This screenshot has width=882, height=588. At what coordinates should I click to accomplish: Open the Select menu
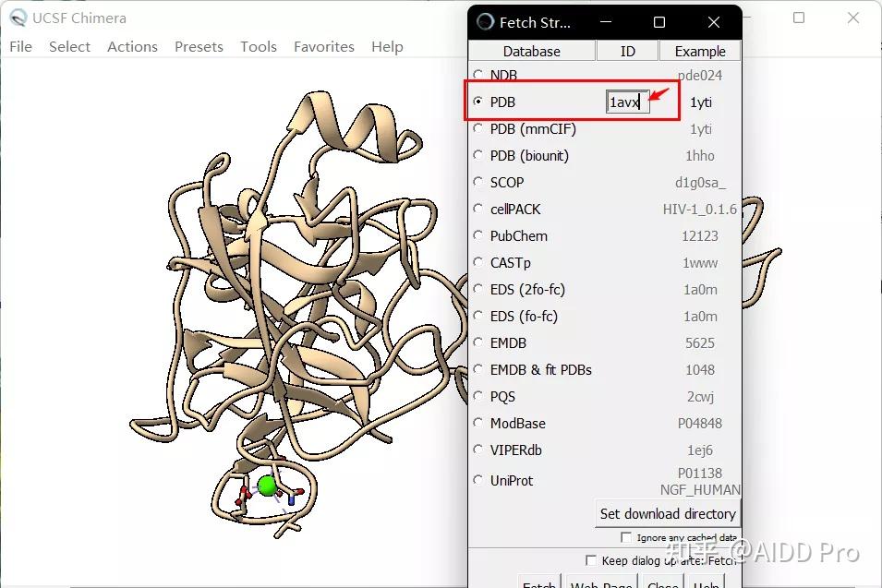point(69,46)
